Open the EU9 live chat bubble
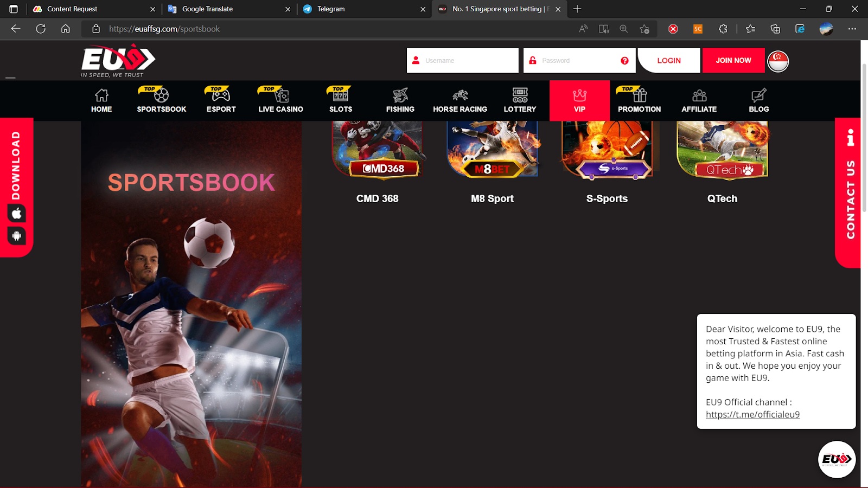Viewport: 868px width, 488px height. pyautogui.click(x=837, y=459)
